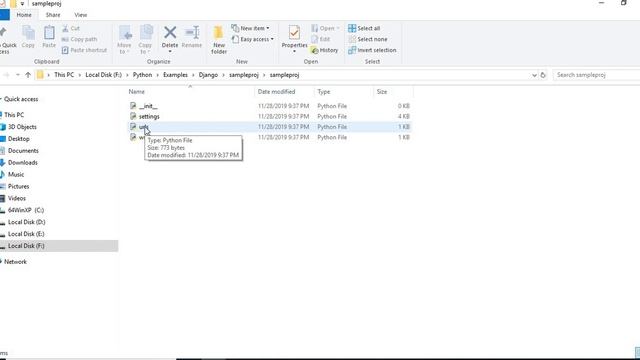Click the 0 KB size cell

click(404, 106)
